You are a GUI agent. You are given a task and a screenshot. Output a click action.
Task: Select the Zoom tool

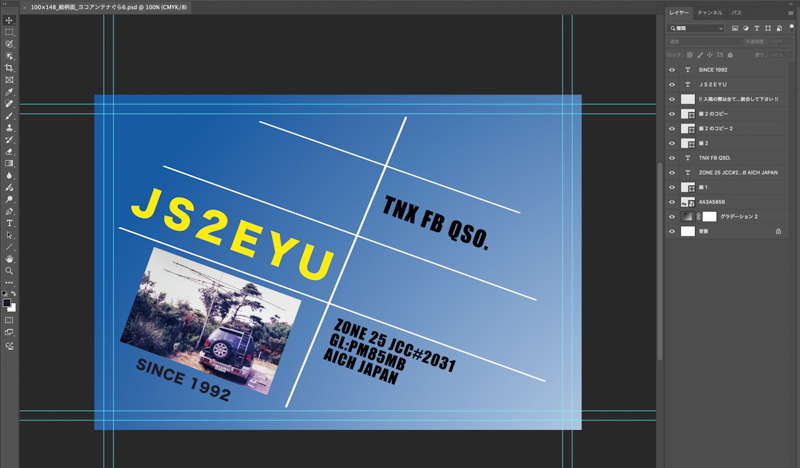(9, 271)
